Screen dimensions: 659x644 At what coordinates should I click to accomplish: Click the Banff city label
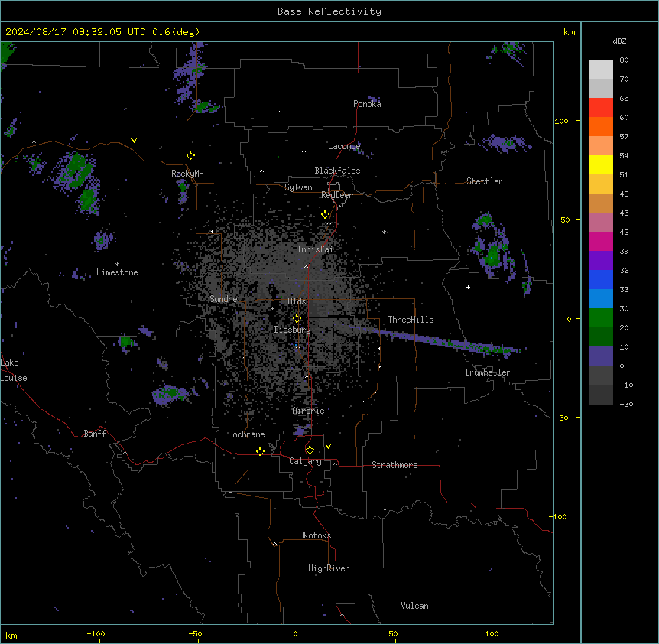(95, 434)
